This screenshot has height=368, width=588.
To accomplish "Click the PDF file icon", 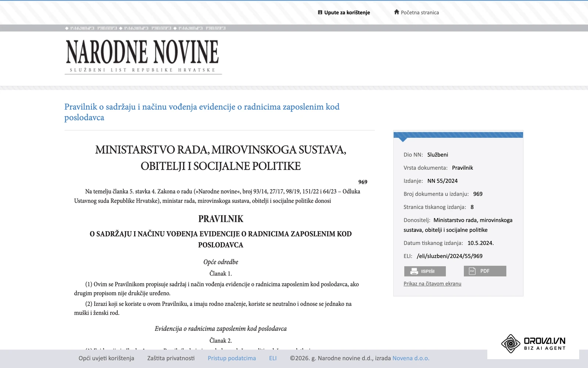I will (x=472, y=271).
